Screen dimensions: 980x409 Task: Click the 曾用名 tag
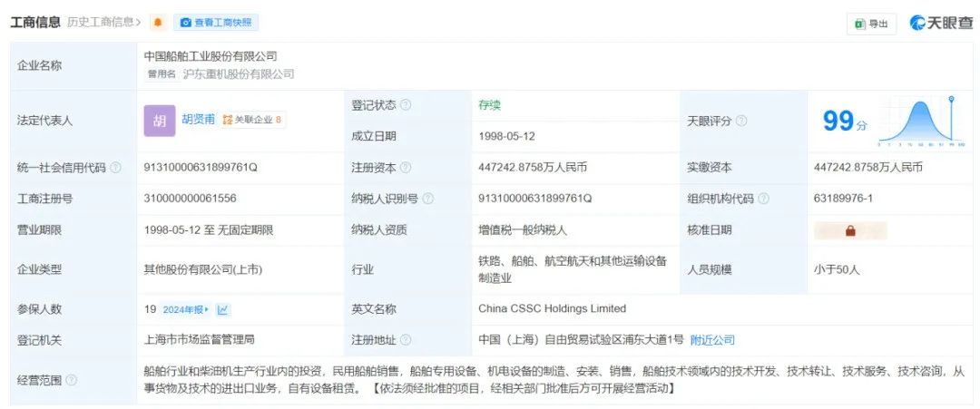point(162,74)
